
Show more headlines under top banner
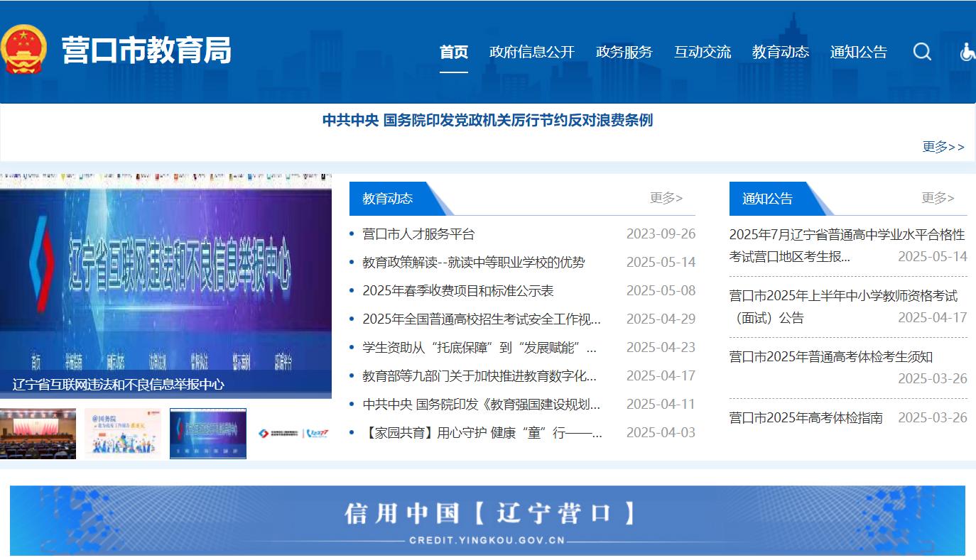[x=943, y=147]
